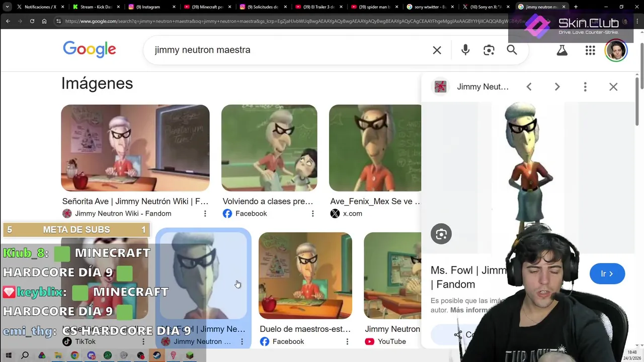Open Windows taskbar search
The height and width of the screenshot is (362, 644).
[25, 355]
